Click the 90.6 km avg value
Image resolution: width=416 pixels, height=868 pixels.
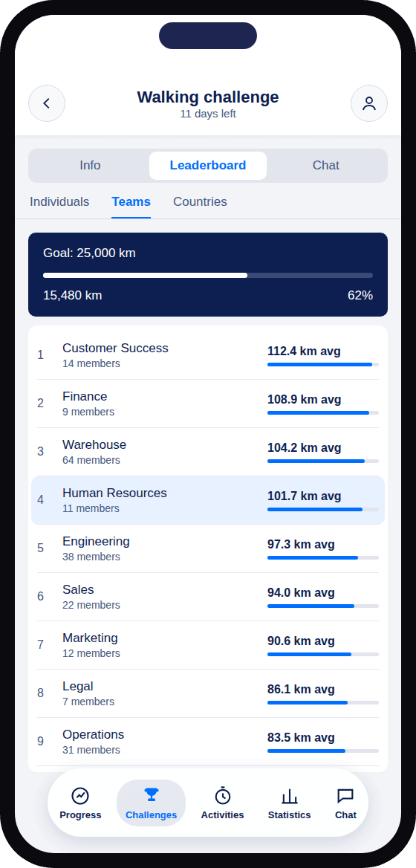[301, 641]
